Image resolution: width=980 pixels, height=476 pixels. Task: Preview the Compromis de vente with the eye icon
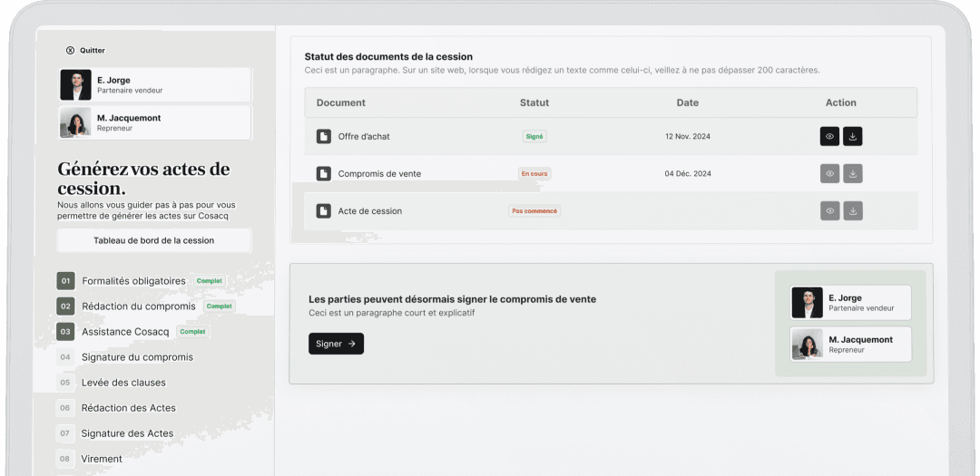click(x=829, y=174)
